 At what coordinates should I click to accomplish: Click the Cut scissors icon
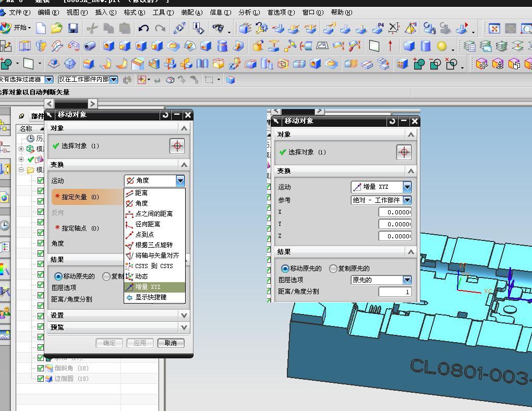click(x=92, y=28)
